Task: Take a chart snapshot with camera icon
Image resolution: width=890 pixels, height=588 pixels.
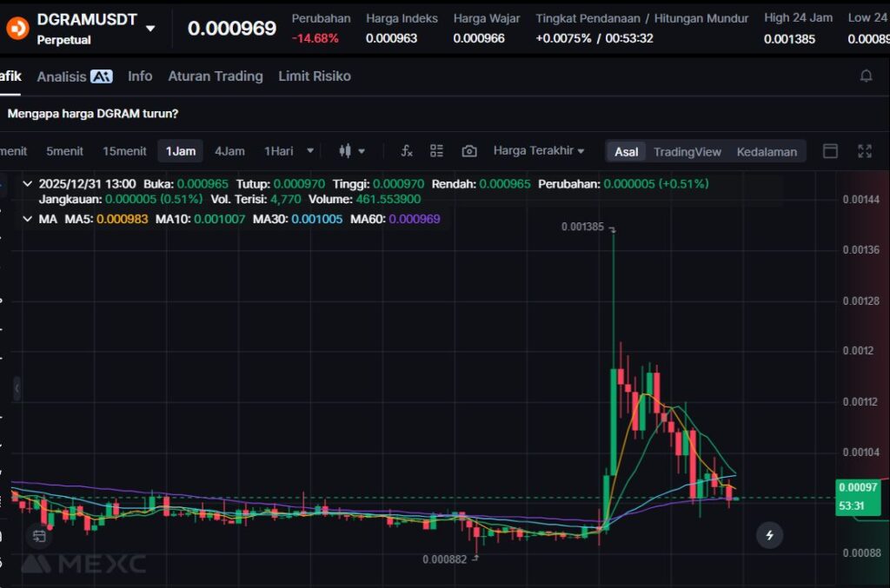Action: point(469,151)
